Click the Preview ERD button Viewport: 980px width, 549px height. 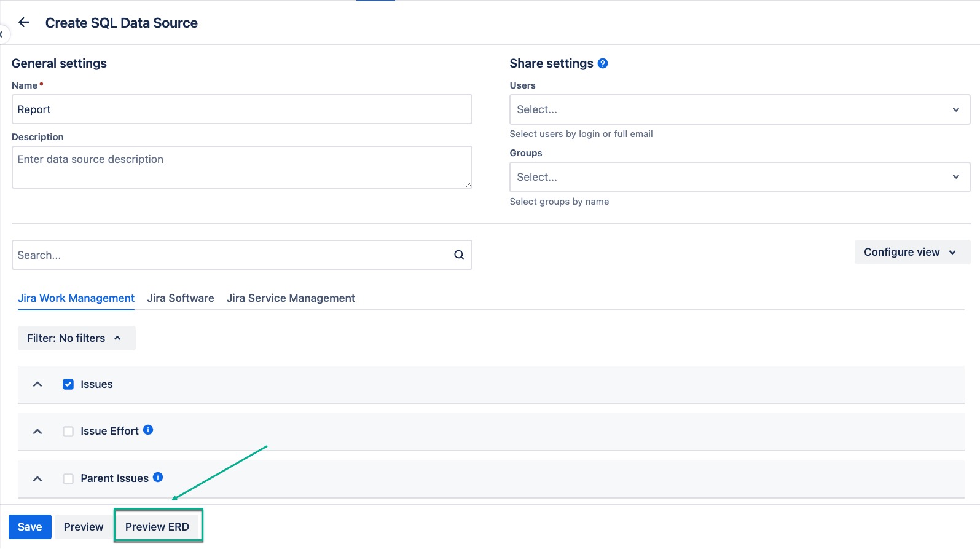pyautogui.click(x=157, y=527)
